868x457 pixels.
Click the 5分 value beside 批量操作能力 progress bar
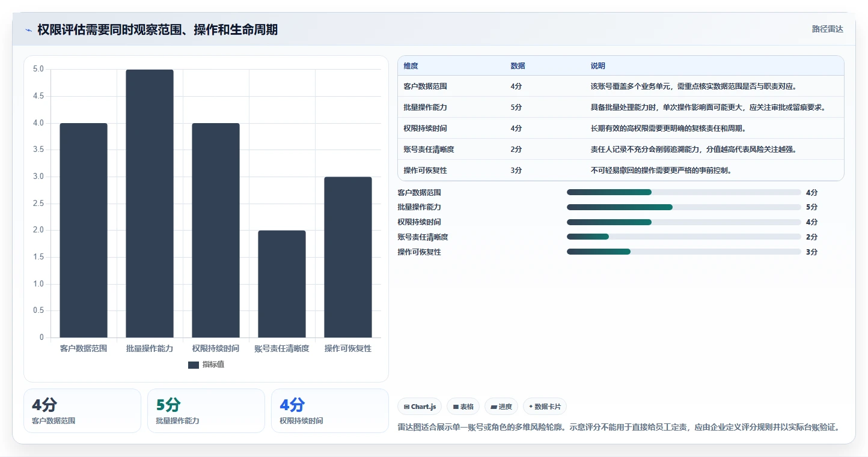tap(811, 207)
